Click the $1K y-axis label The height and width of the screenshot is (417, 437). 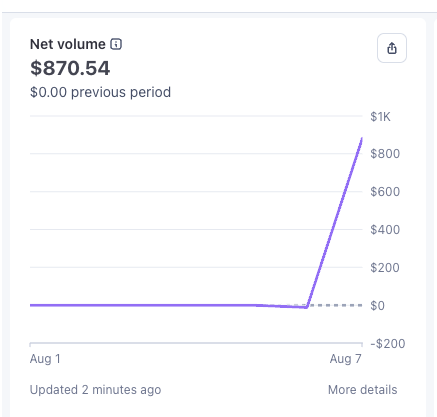[x=380, y=117]
